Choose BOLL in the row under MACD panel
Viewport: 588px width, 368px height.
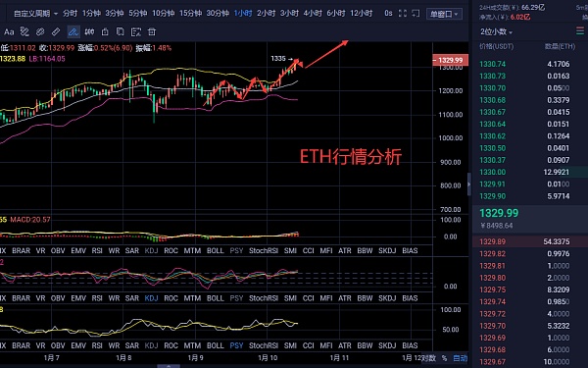215,250
